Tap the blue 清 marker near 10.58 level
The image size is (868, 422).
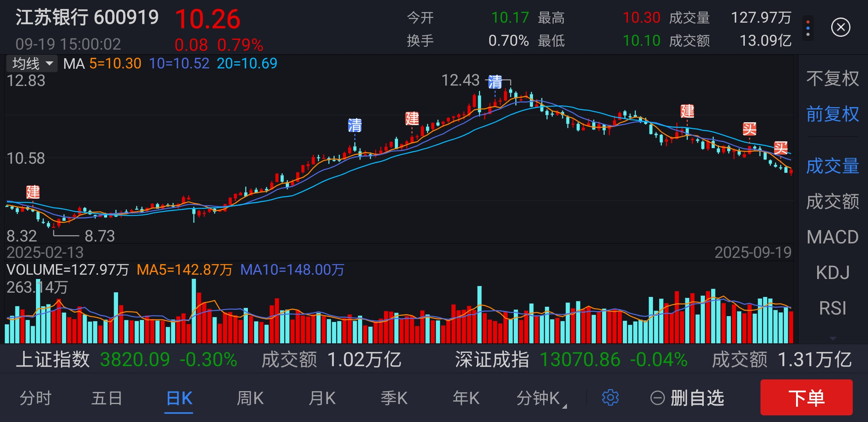point(355,125)
